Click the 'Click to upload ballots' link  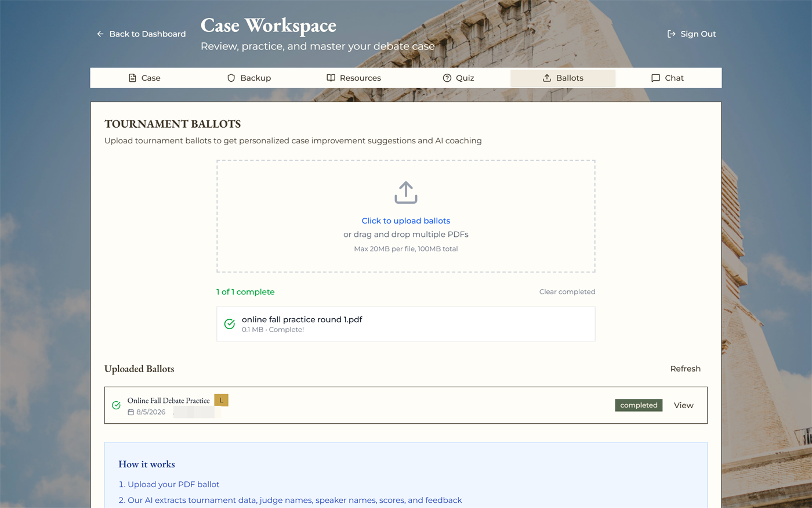[406, 221]
